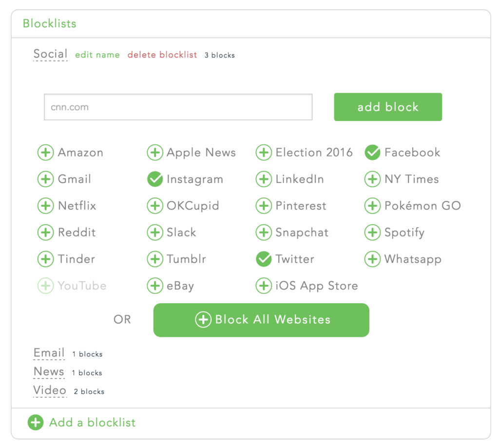Click the plus icon beside Spotify
The height and width of the screenshot is (448, 499).
372,233
